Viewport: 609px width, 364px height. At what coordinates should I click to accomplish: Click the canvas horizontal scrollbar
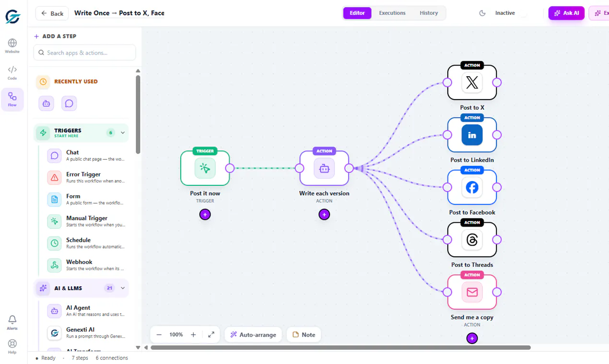340,348
